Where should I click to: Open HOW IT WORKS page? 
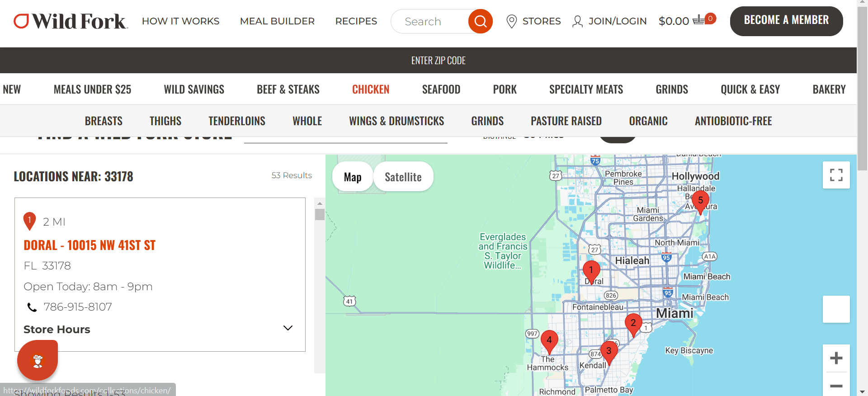(x=180, y=21)
